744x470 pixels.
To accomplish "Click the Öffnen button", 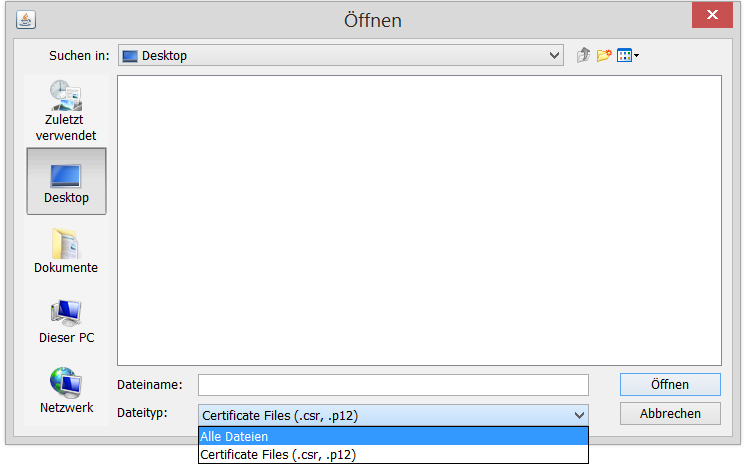I will pyautogui.click(x=670, y=385).
